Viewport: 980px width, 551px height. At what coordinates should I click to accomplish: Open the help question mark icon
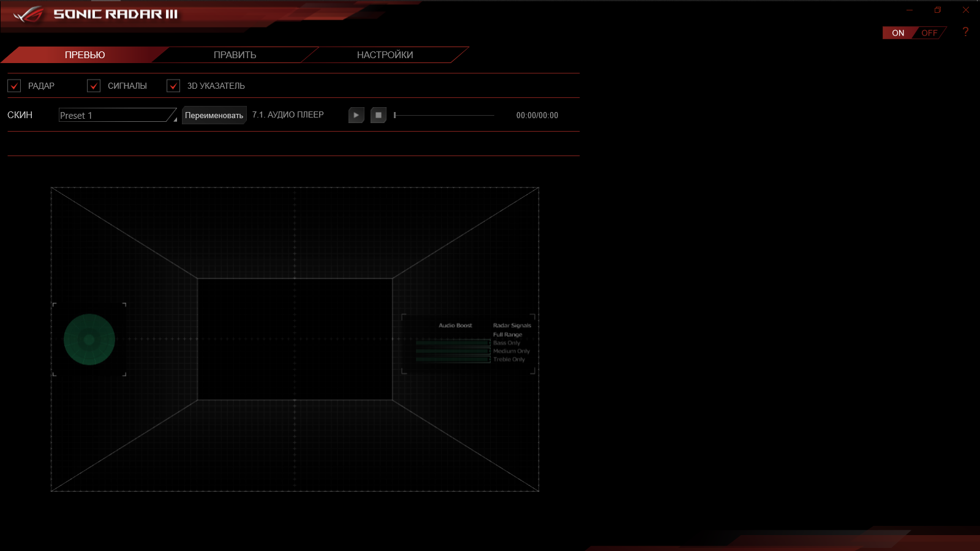pyautogui.click(x=965, y=32)
